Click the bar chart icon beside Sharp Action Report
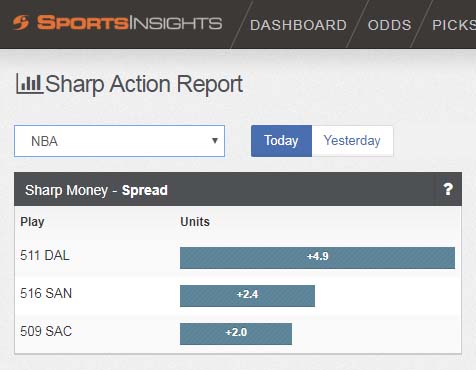The width and height of the screenshot is (476, 370). tap(29, 84)
